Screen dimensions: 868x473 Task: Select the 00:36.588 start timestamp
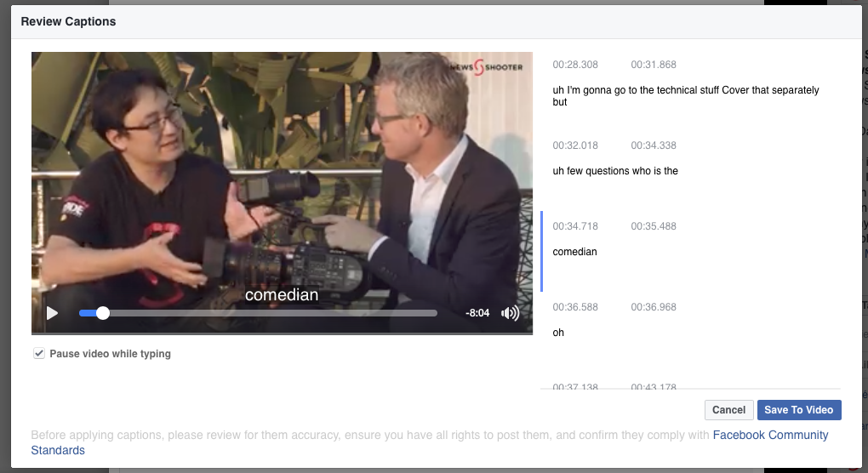(x=575, y=307)
